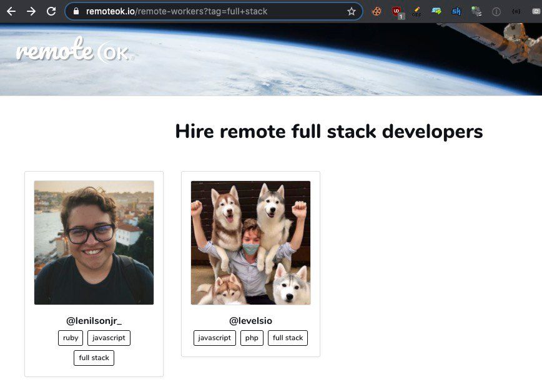The width and height of the screenshot is (542, 392).
Task: Open the cookie extension icon
Action: click(x=377, y=11)
